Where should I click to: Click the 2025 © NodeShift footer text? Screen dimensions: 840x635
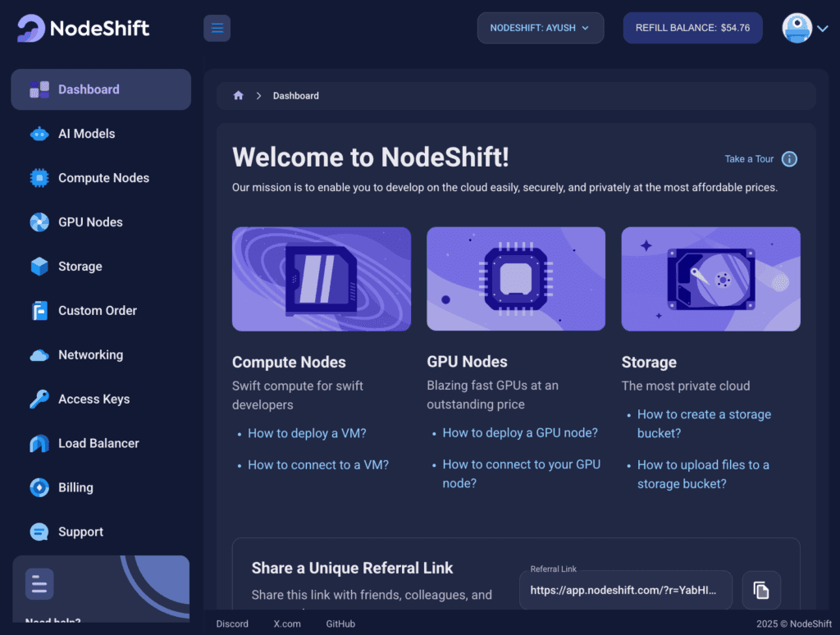[794, 624]
